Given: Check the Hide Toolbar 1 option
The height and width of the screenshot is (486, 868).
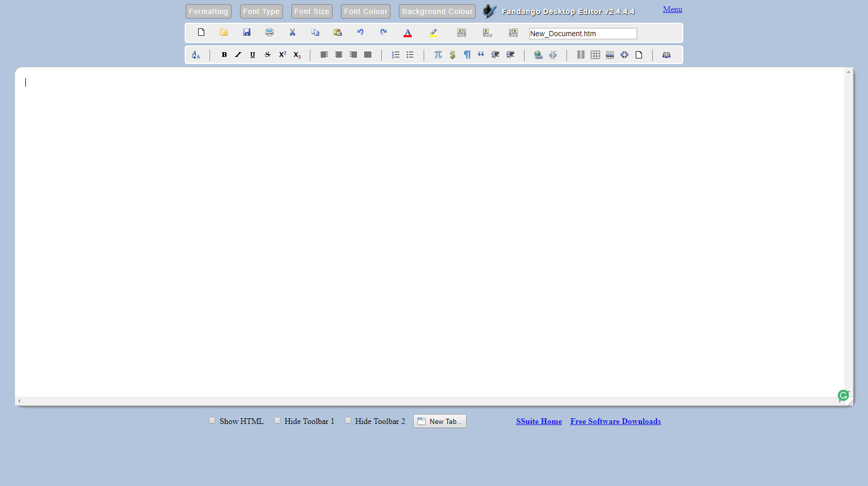Looking at the screenshot, I should (x=277, y=421).
